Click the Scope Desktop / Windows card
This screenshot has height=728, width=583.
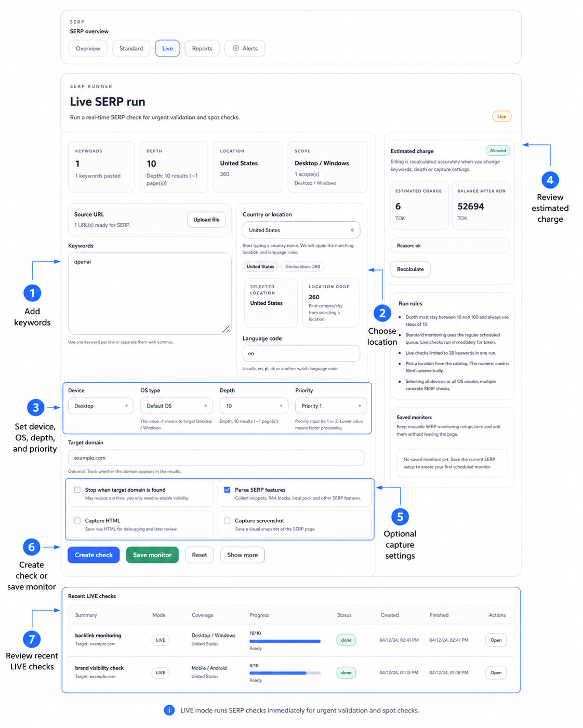pyautogui.click(x=327, y=167)
